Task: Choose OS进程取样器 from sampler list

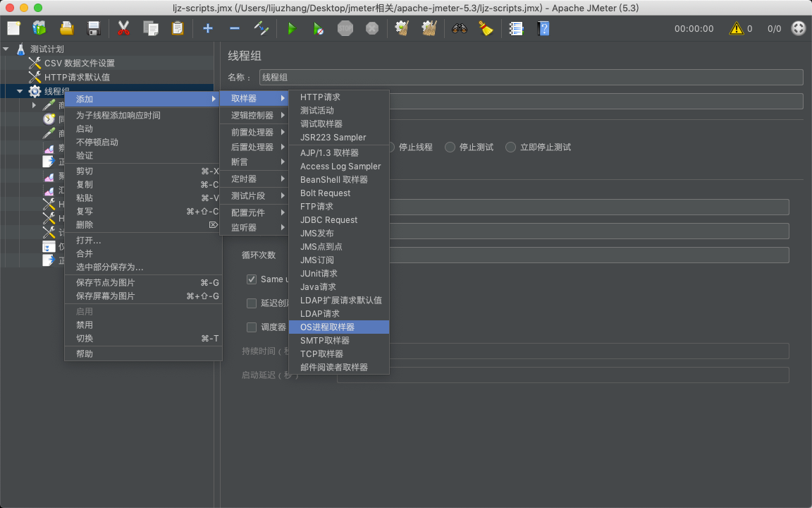Action: pyautogui.click(x=338, y=327)
